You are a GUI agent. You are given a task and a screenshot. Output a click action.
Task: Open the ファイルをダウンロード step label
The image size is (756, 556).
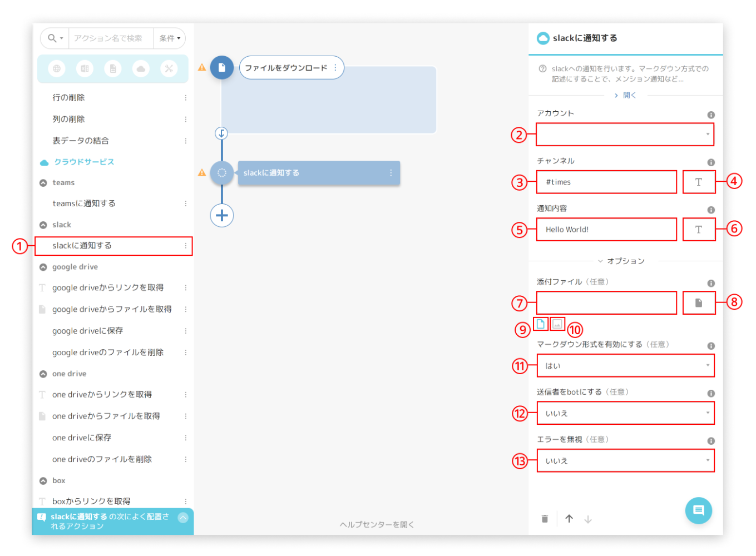(x=286, y=68)
